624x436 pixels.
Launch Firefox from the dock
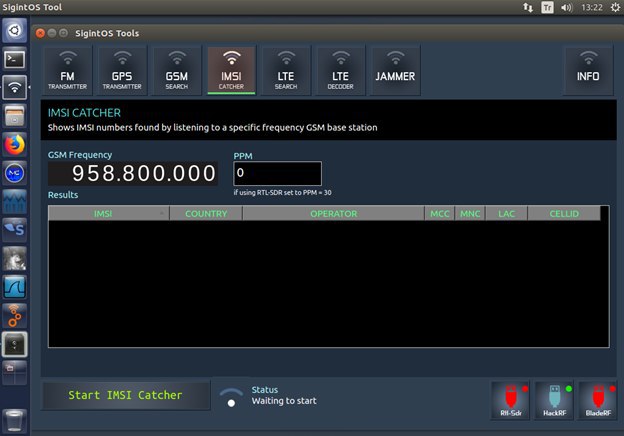coord(15,145)
